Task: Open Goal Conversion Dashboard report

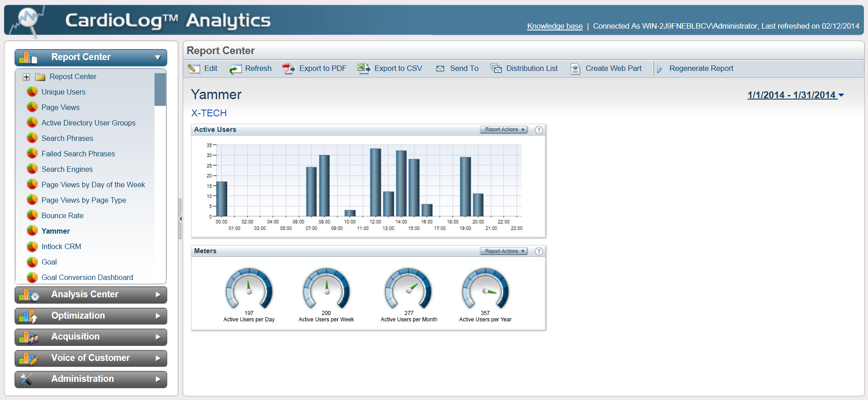Action: click(x=87, y=277)
